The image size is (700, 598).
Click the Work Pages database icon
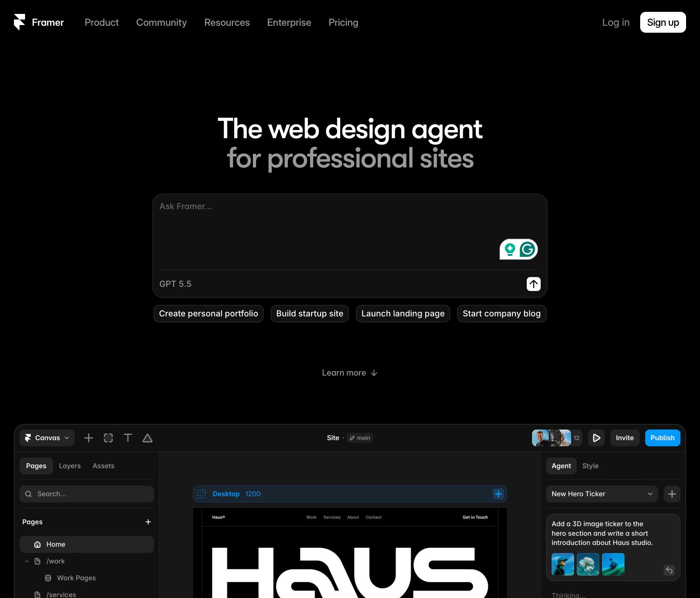[x=48, y=578]
